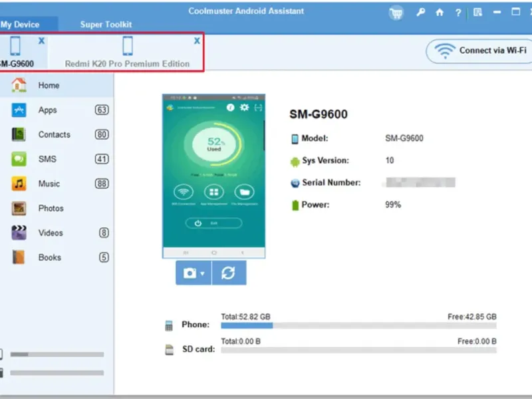
Task: Take a screenshot with camera button
Action: click(190, 273)
